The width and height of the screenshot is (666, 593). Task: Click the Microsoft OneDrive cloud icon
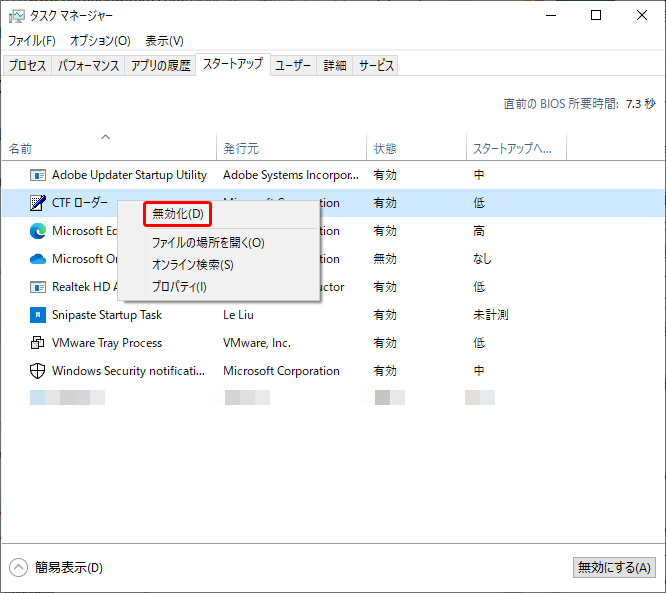[x=38, y=259]
